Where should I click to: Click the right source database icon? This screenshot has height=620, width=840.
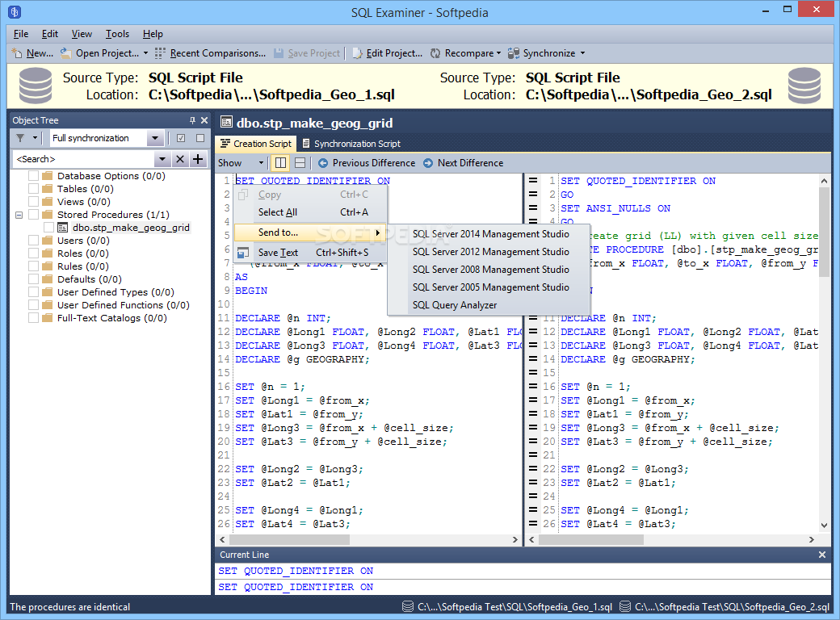click(x=804, y=86)
